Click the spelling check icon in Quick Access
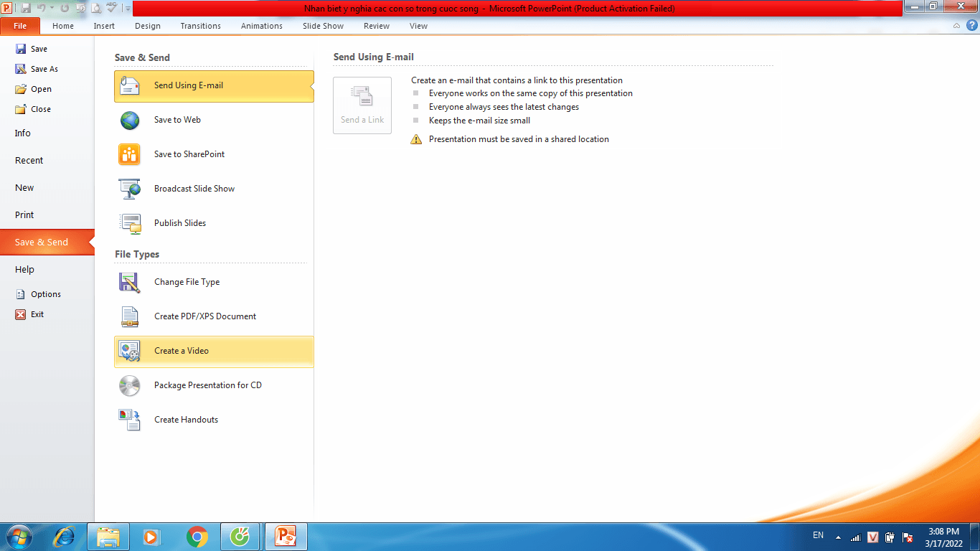Viewport: 980px width, 551px height. [x=112, y=8]
